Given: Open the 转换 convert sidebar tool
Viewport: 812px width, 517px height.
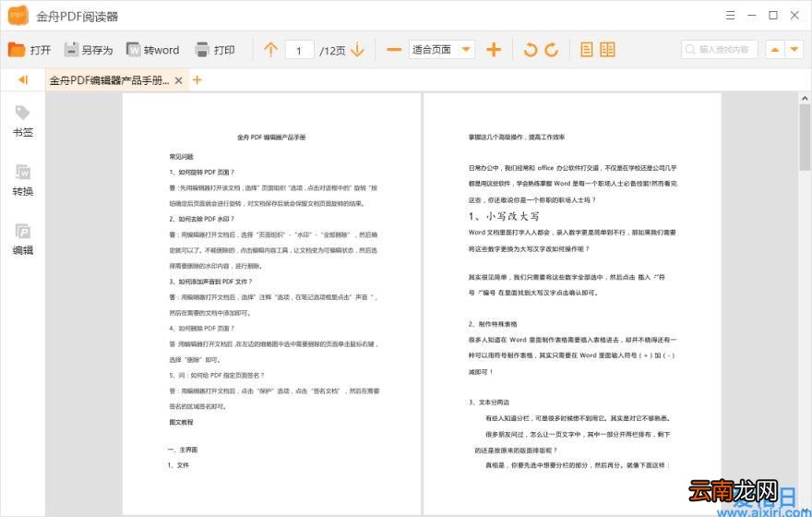Looking at the screenshot, I should point(23,181).
